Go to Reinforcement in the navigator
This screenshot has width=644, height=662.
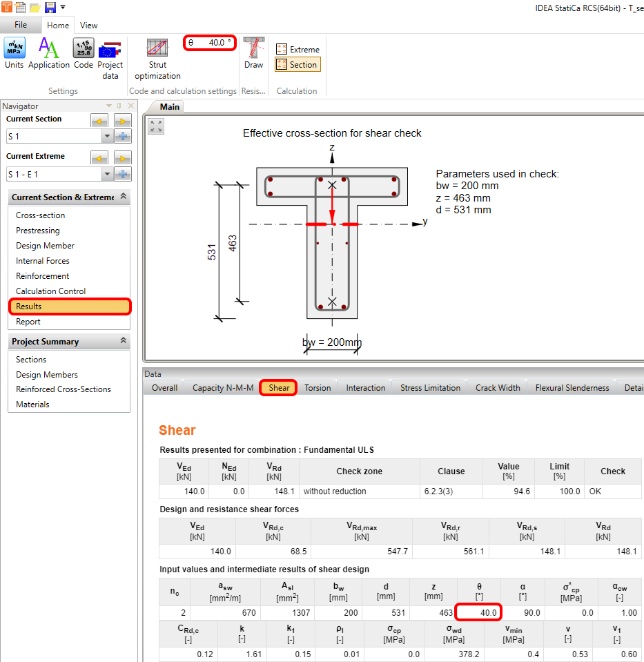point(43,276)
